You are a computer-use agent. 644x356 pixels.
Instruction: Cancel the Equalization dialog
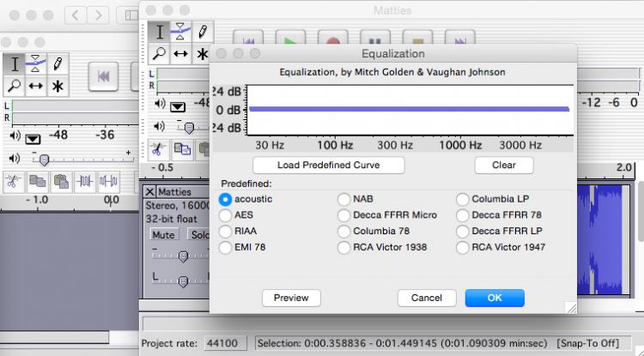427,299
